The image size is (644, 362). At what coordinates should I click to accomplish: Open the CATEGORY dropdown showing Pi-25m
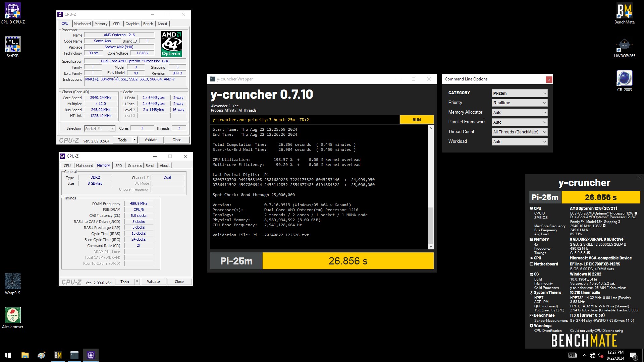point(520,93)
